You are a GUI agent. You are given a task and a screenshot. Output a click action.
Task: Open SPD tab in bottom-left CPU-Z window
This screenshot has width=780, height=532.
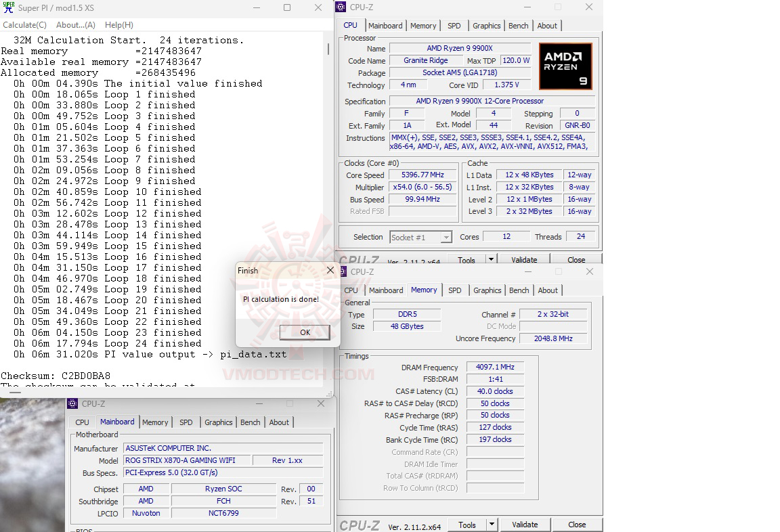point(186,422)
